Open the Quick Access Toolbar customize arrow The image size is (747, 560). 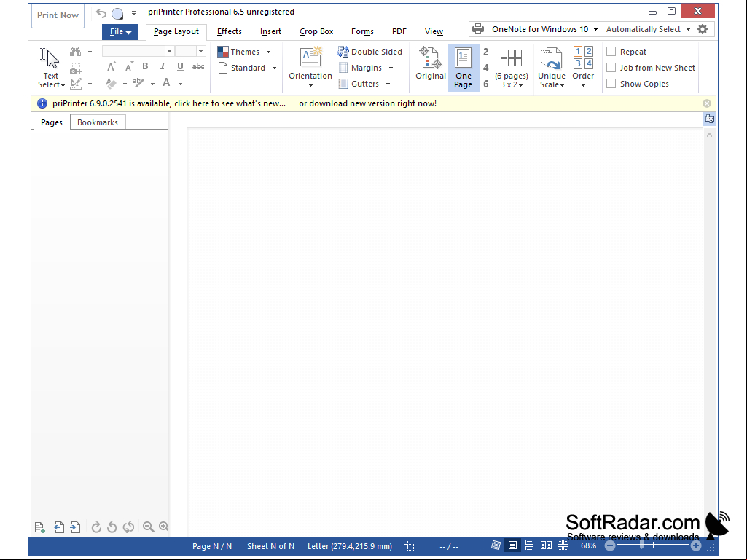134,13
